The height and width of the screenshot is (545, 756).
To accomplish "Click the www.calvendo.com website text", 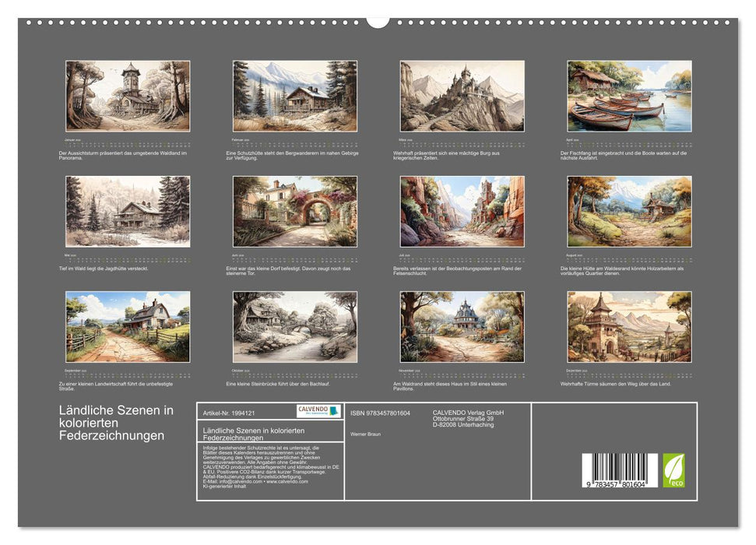I will (287, 481).
